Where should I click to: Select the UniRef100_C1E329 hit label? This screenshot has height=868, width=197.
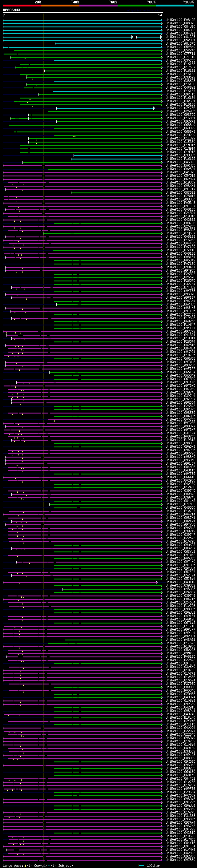[180, 139]
